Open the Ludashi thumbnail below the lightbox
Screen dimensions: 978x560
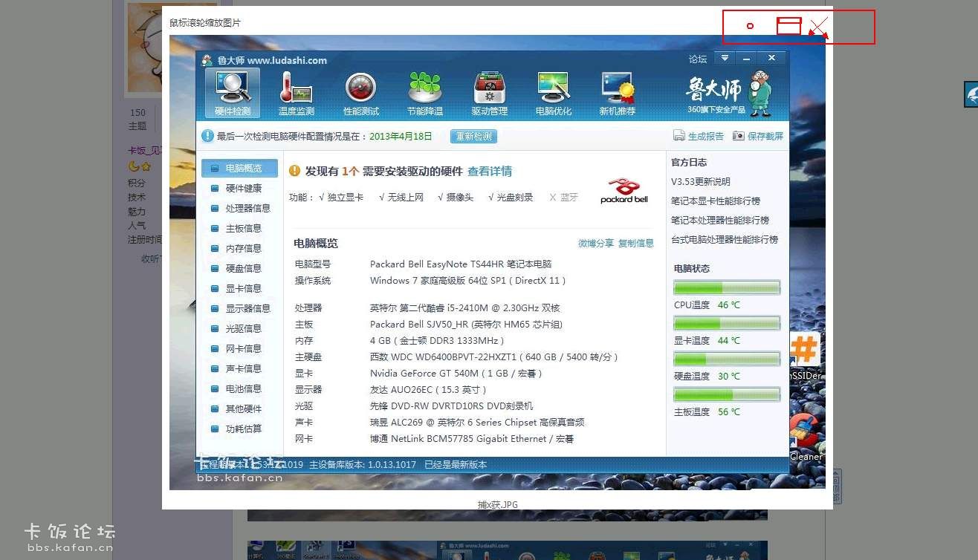[508, 550]
